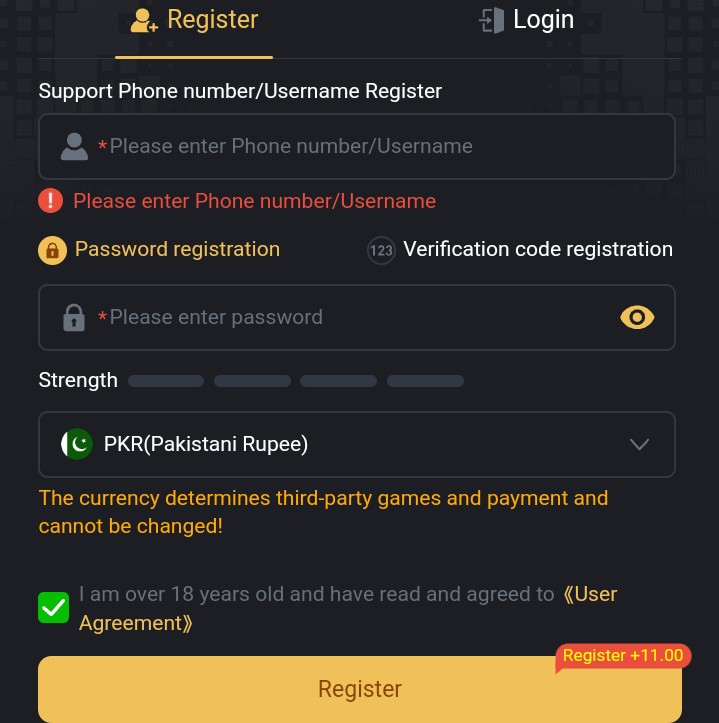Toggle password visibility with the eye icon
Image resolution: width=719 pixels, height=723 pixels.
(x=637, y=318)
